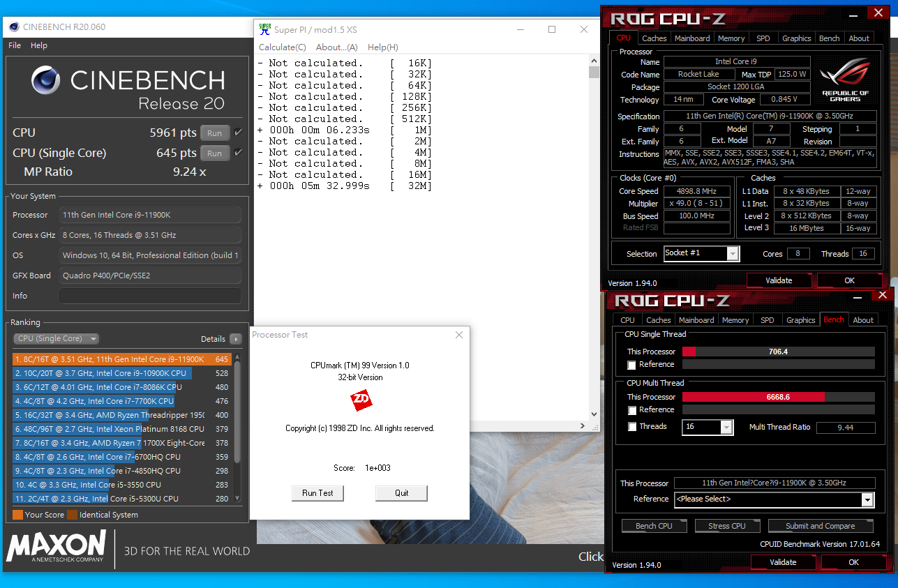The width and height of the screenshot is (898, 588).
Task: Click Super PI 32M result line
Action: pos(345,186)
